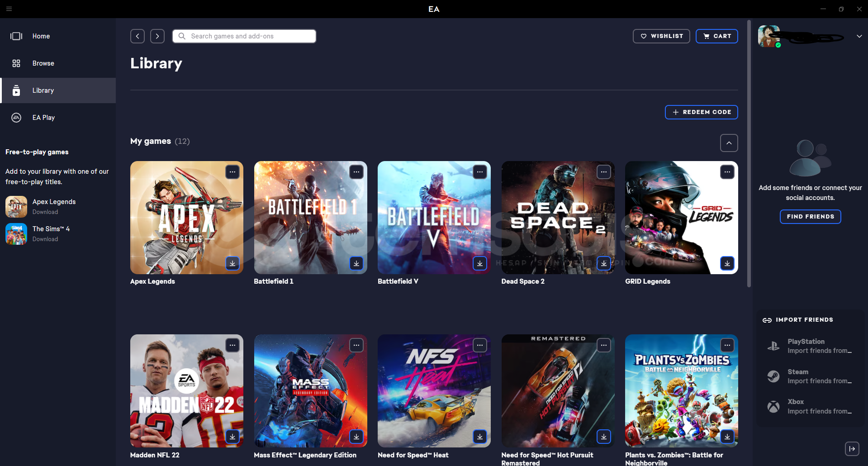Click the back navigation arrow
This screenshot has width=868, height=466.
138,36
